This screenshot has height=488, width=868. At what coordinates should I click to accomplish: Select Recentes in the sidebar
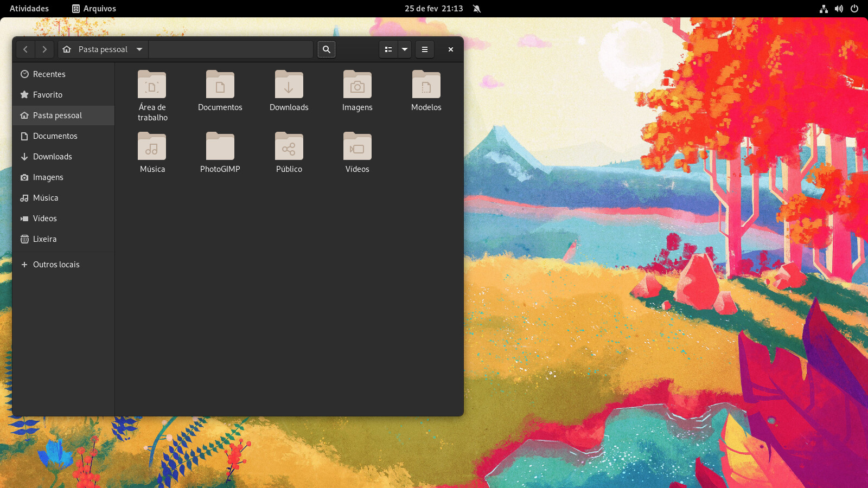click(x=63, y=74)
